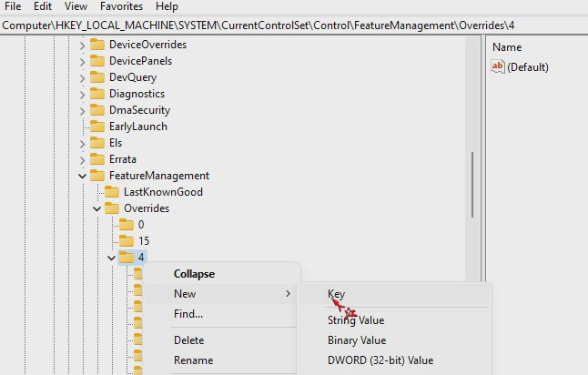Click the registry path address bar

click(x=294, y=25)
